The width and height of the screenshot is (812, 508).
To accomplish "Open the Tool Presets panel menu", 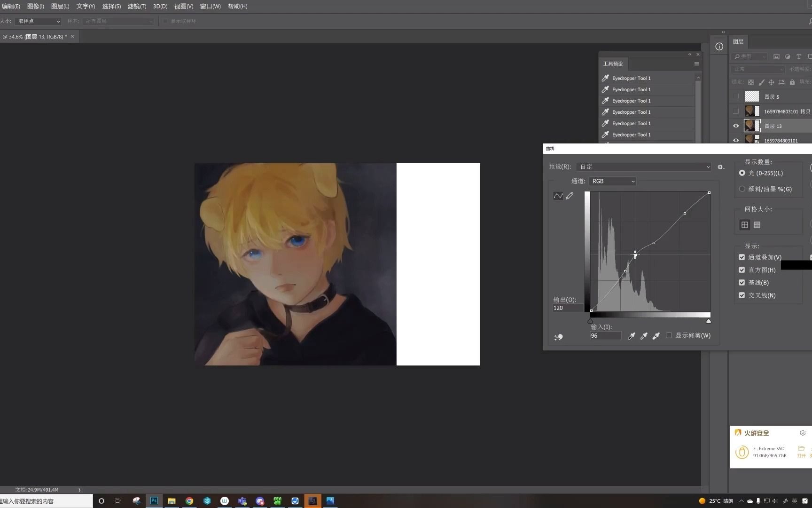I will click(x=697, y=64).
